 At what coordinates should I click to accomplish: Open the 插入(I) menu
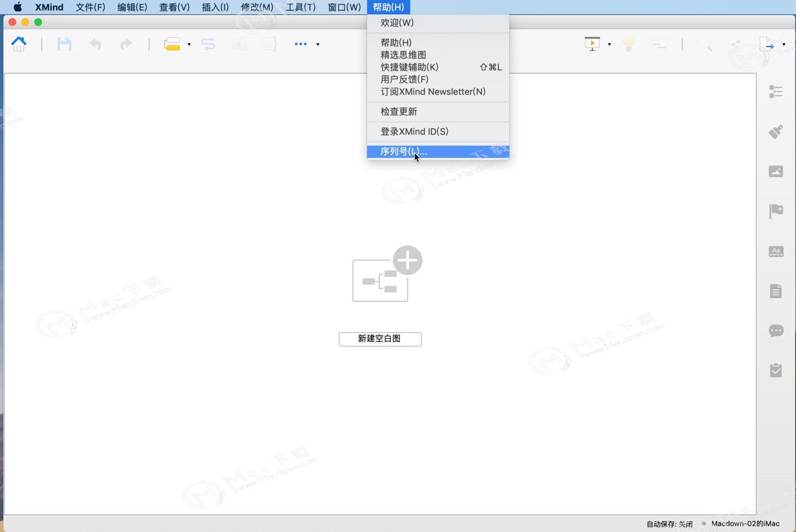point(215,7)
